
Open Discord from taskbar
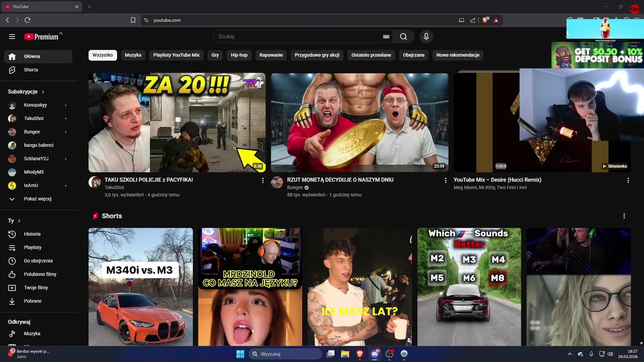374,354
